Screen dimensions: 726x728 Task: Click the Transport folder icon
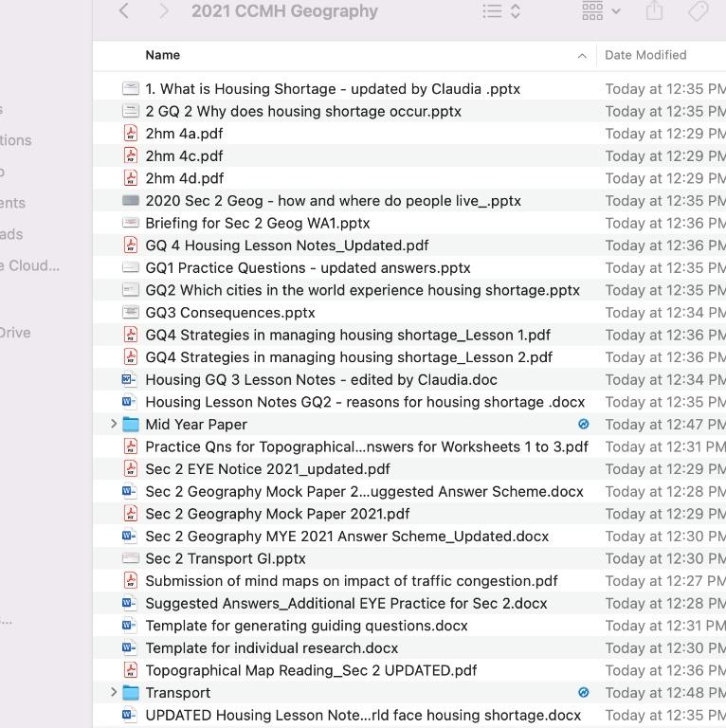coord(131,693)
